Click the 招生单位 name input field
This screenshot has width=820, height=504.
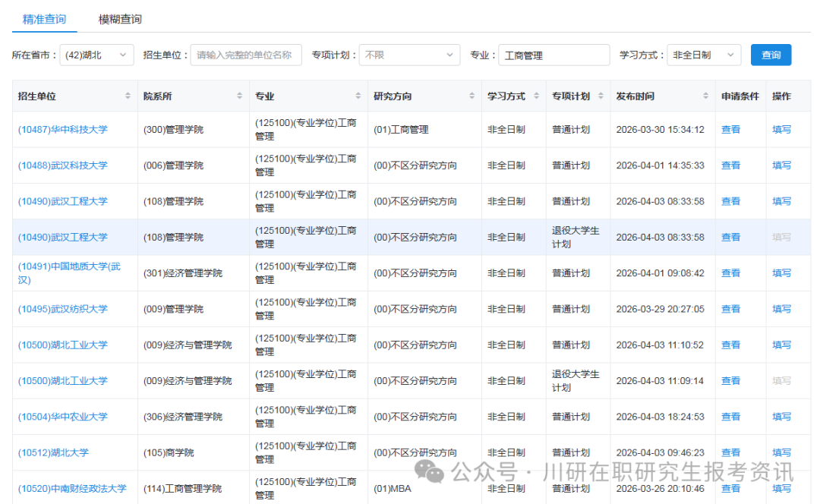pyautogui.click(x=245, y=55)
